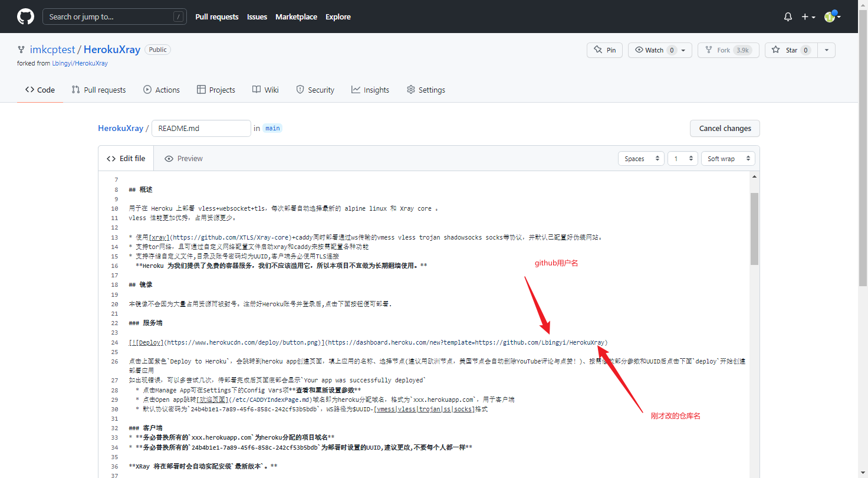View repository Insights
Screen dimensions: 868x478
370,90
